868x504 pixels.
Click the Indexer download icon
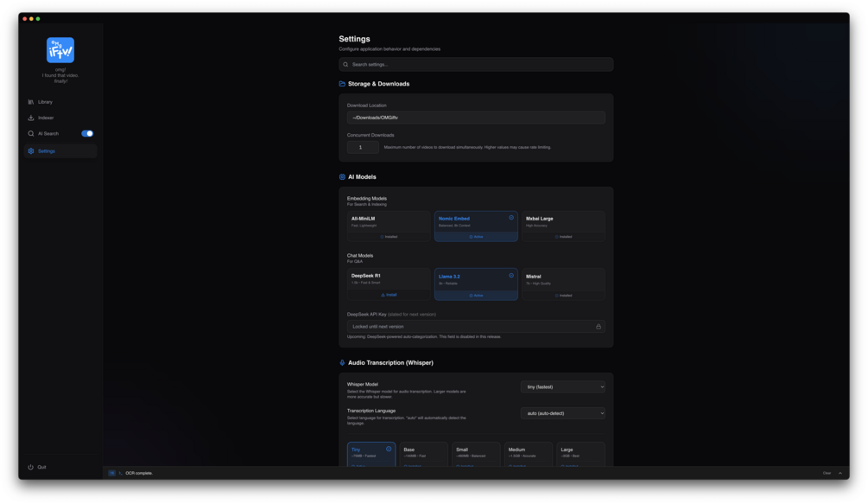pos(31,118)
